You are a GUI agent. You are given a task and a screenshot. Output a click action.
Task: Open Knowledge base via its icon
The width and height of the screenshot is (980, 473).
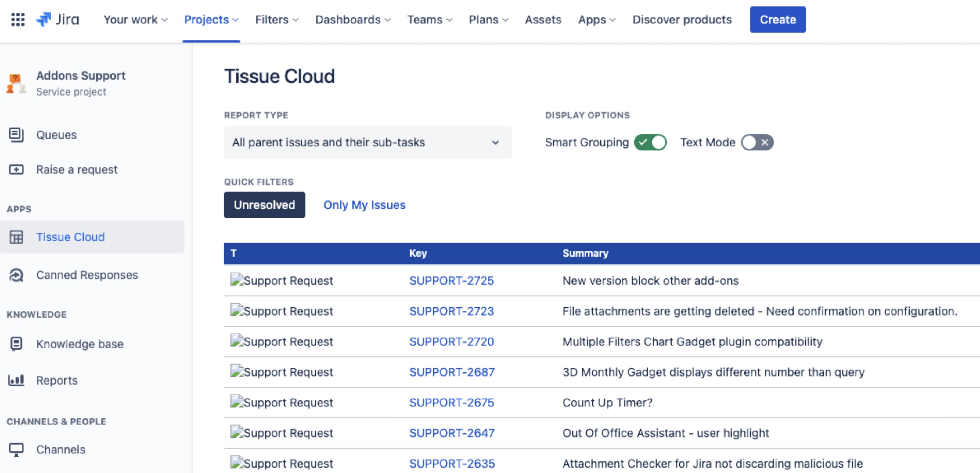16,344
